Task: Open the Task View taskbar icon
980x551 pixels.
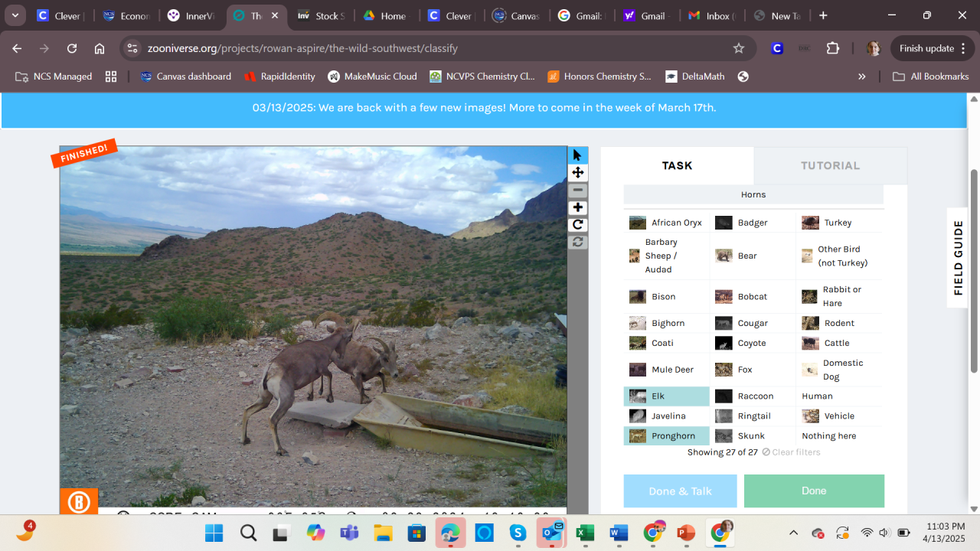Action: (282, 533)
